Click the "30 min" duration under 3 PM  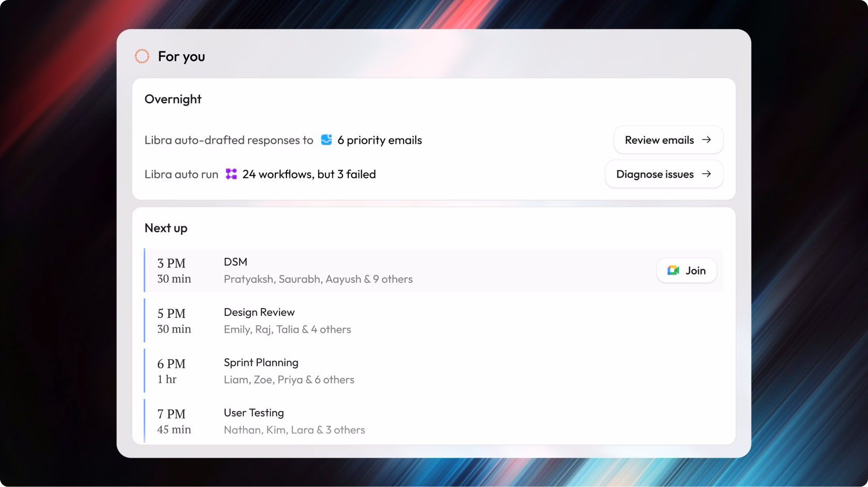pyautogui.click(x=174, y=279)
